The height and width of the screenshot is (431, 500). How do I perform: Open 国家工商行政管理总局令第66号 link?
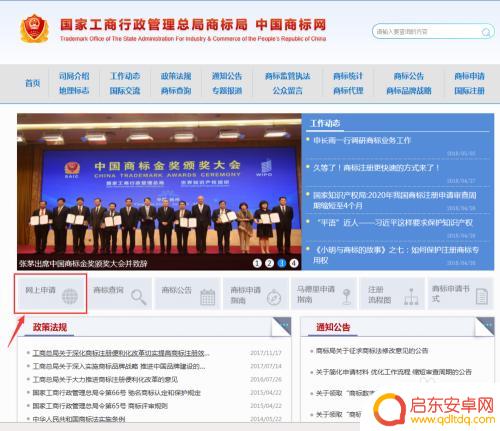click(117, 393)
